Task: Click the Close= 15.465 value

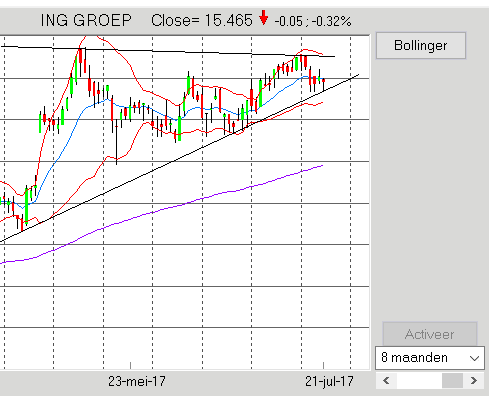Action: click(202, 20)
